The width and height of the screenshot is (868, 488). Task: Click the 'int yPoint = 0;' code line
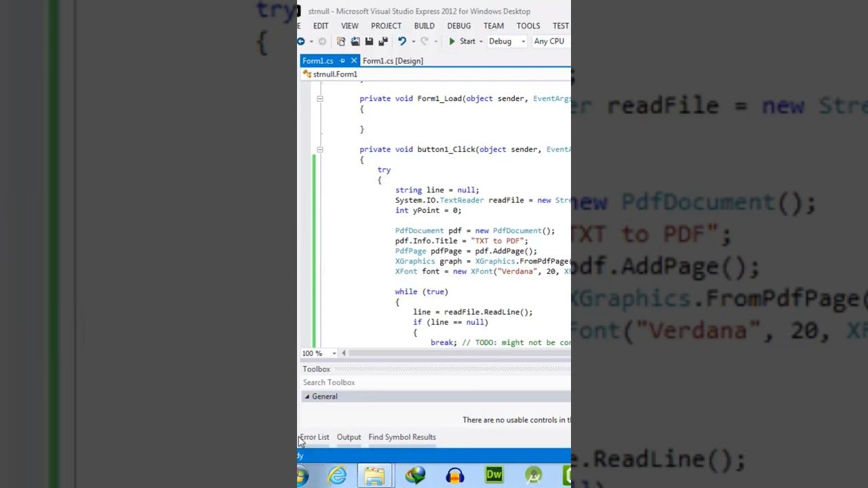click(428, 211)
